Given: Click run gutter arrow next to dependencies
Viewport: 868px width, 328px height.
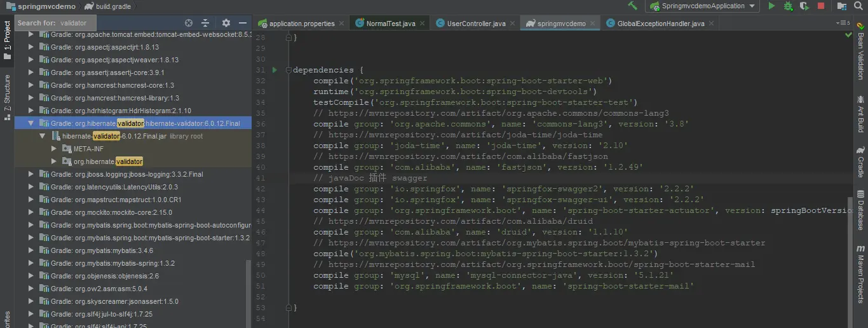Looking at the screenshot, I should pyautogui.click(x=275, y=70).
